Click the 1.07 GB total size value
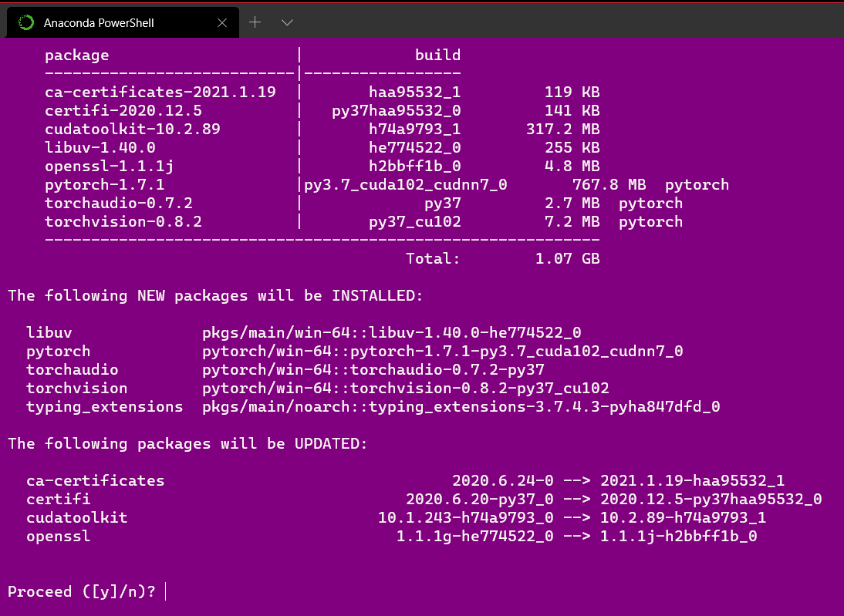This screenshot has width=844, height=616. tap(567, 258)
